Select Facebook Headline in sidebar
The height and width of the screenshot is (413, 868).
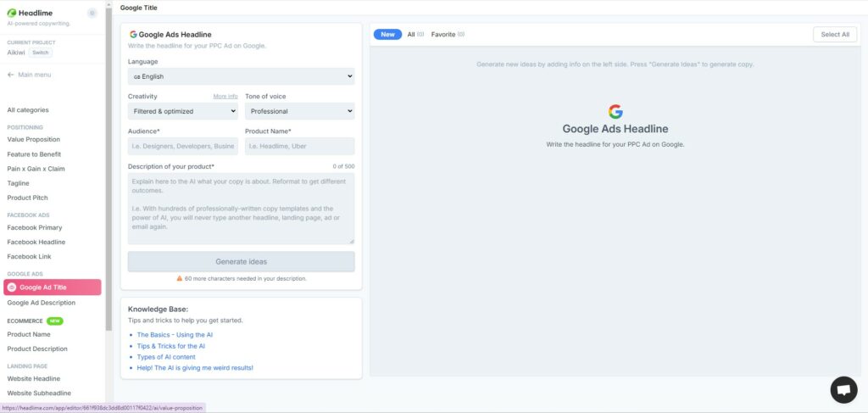[x=36, y=242]
